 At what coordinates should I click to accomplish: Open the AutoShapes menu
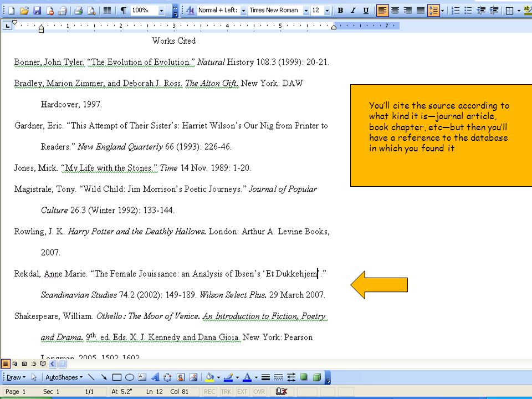(x=64, y=377)
